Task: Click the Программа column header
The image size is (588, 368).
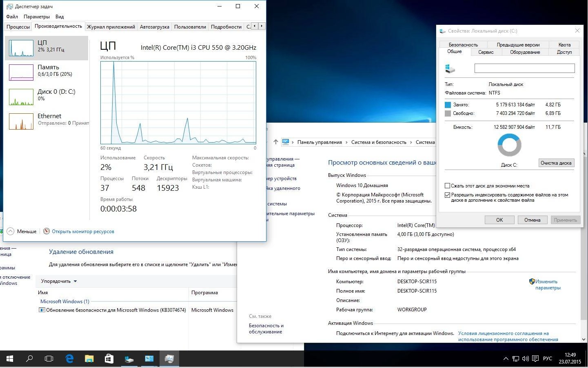Action: (204, 293)
